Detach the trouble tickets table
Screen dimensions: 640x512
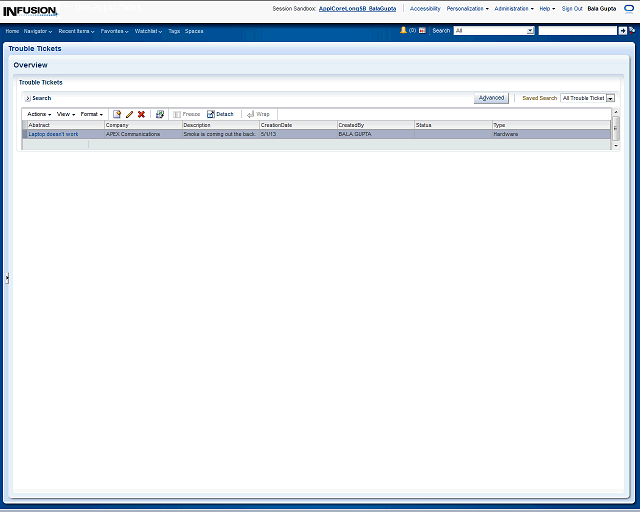[x=220, y=114]
